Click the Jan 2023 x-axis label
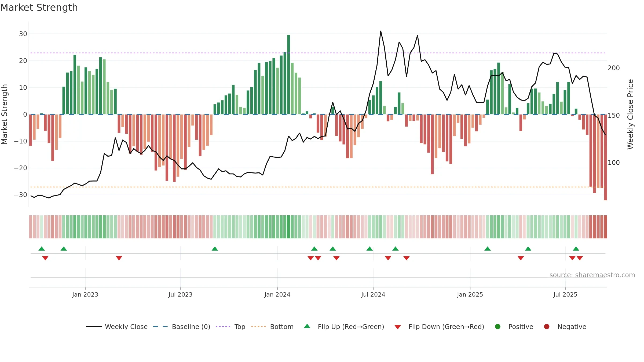Viewport: 644px width, 362px height. (85, 295)
